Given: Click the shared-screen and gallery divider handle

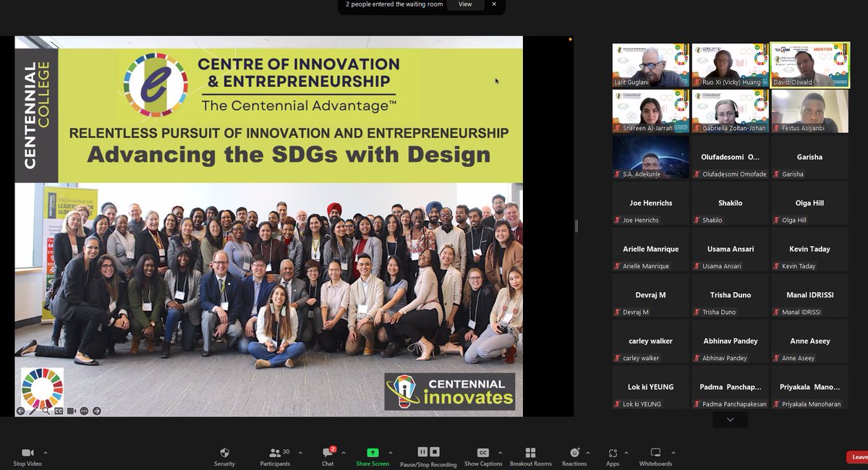Looking at the screenshot, I should click(576, 226).
